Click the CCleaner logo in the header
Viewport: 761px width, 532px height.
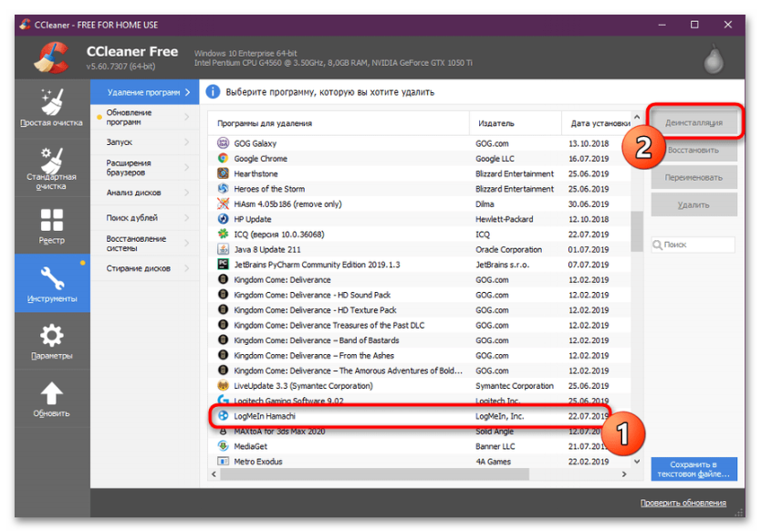pyautogui.click(x=52, y=57)
